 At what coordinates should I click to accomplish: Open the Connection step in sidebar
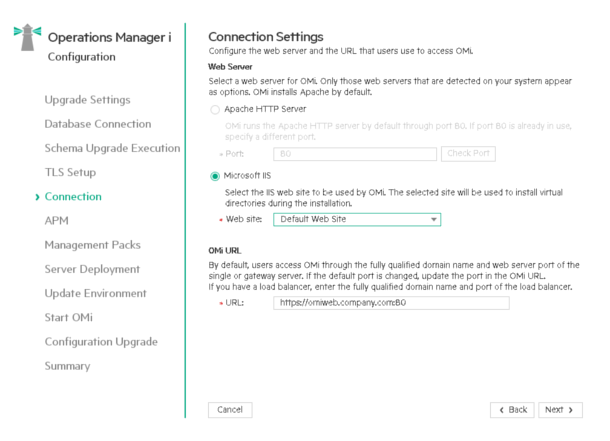(73, 196)
